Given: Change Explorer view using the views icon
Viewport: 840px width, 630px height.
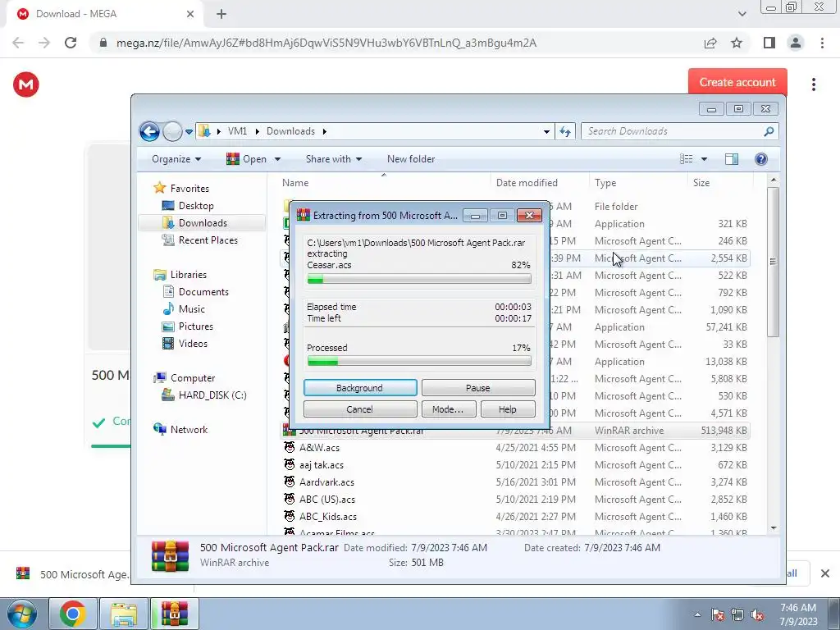Looking at the screenshot, I should tap(687, 159).
